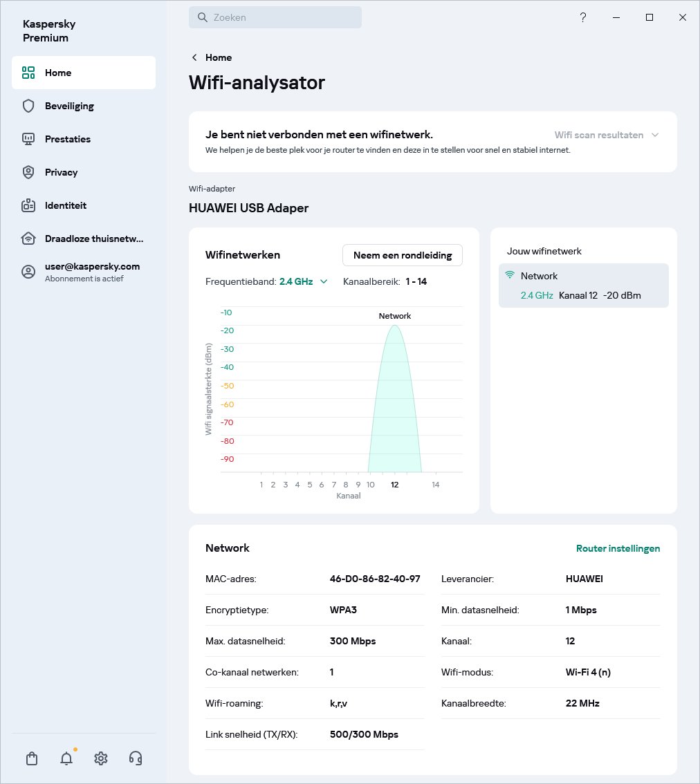Screen dimensions: 700x784
Task: Expand the Frequentieband 2.4 GHz dropdown
Action: [303, 281]
